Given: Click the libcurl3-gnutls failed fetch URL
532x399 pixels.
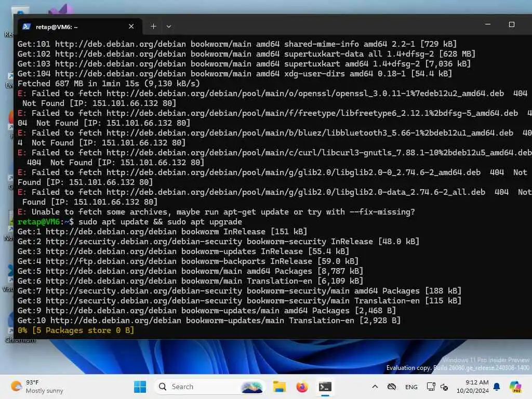Looking at the screenshot, I should pyautogui.click(x=320, y=153).
